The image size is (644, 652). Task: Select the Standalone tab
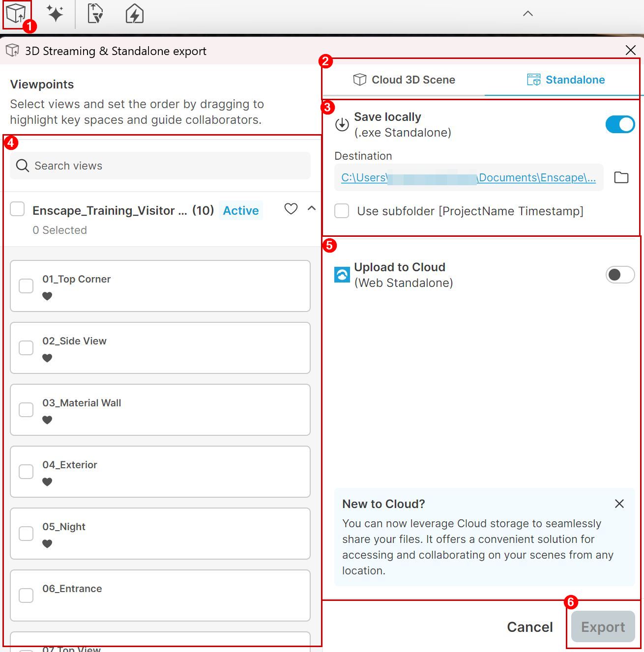point(565,80)
